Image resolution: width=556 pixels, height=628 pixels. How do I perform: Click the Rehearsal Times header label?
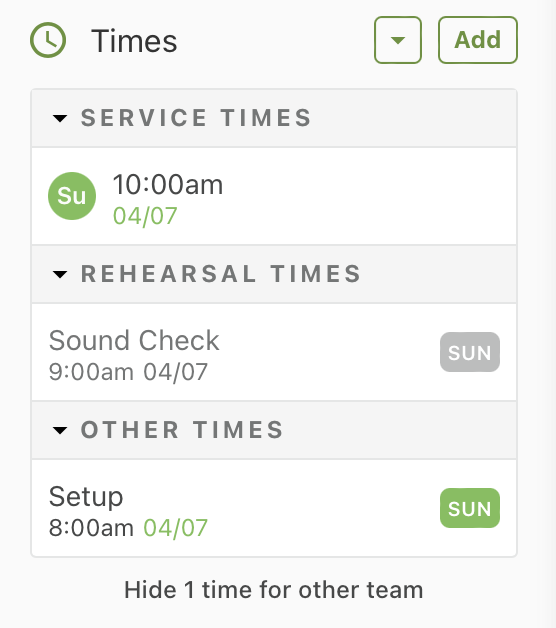tap(221, 274)
